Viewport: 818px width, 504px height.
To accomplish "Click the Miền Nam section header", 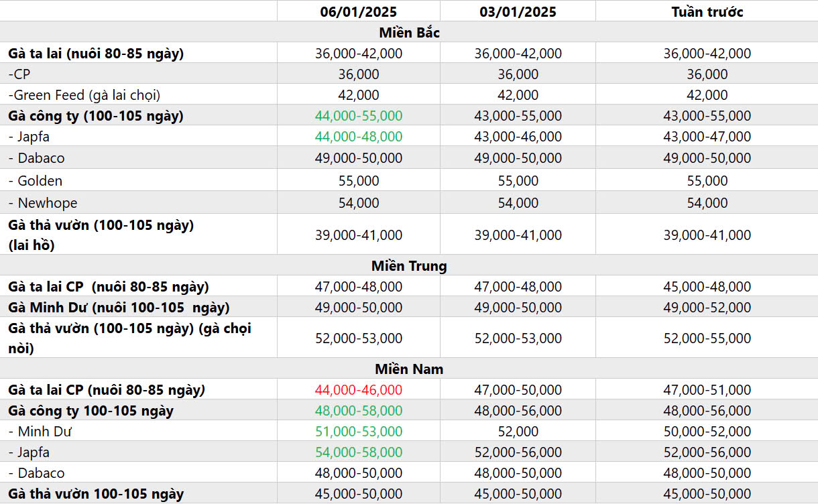I will coord(409,369).
